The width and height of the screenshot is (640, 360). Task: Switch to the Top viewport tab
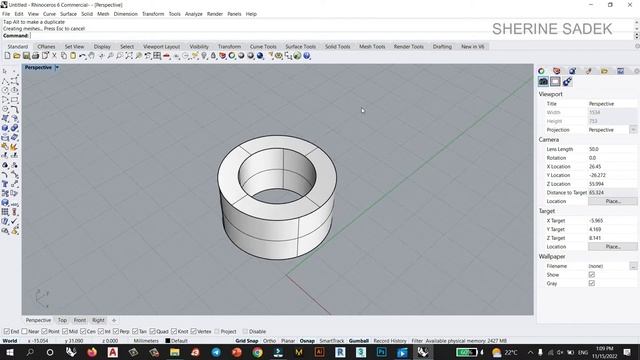tap(62, 320)
